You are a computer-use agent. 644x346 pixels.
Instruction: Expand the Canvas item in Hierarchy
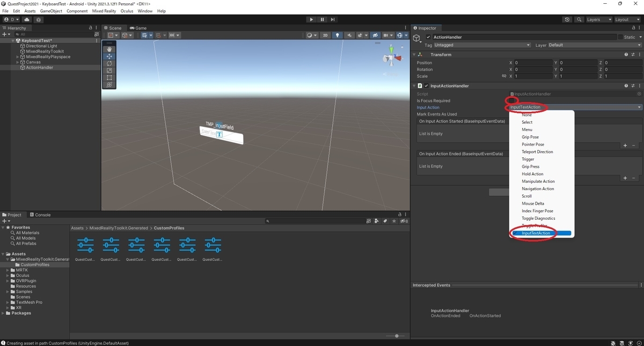coord(18,62)
